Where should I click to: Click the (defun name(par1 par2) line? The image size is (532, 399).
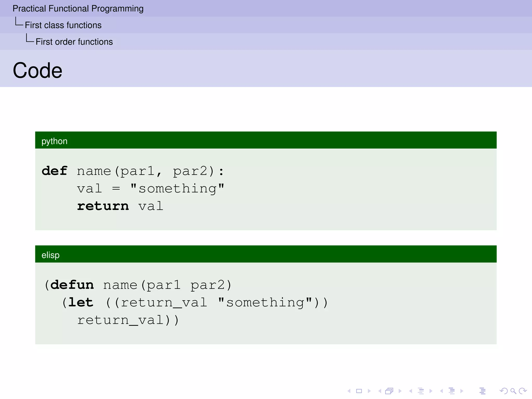pyautogui.click(x=138, y=285)
